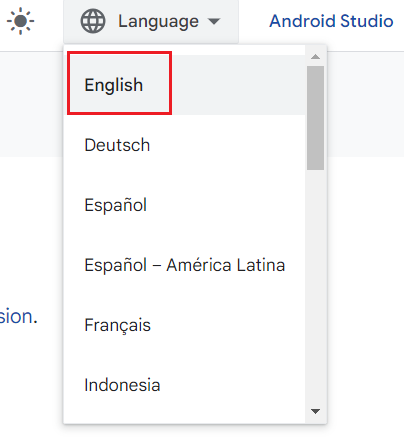Screen dimensions: 404x445
Task: Choose the Indonesia language entry
Action: 122,385
